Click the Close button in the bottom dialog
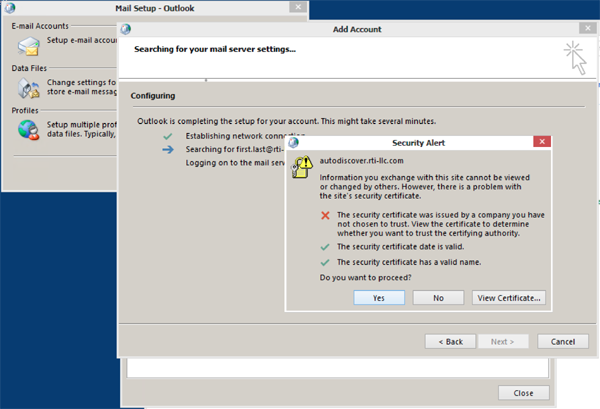This screenshot has width=600, height=409. 523,393
